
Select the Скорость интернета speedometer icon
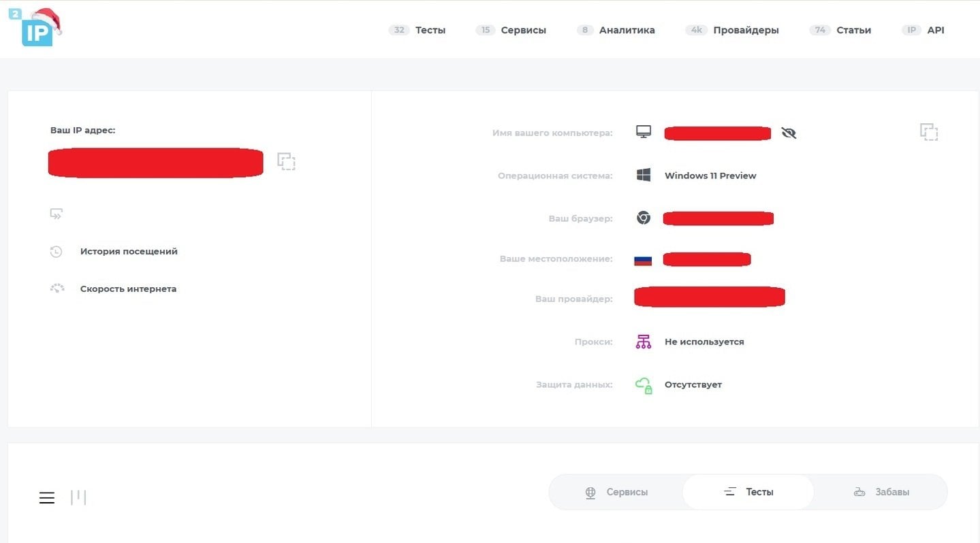coord(57,288)
